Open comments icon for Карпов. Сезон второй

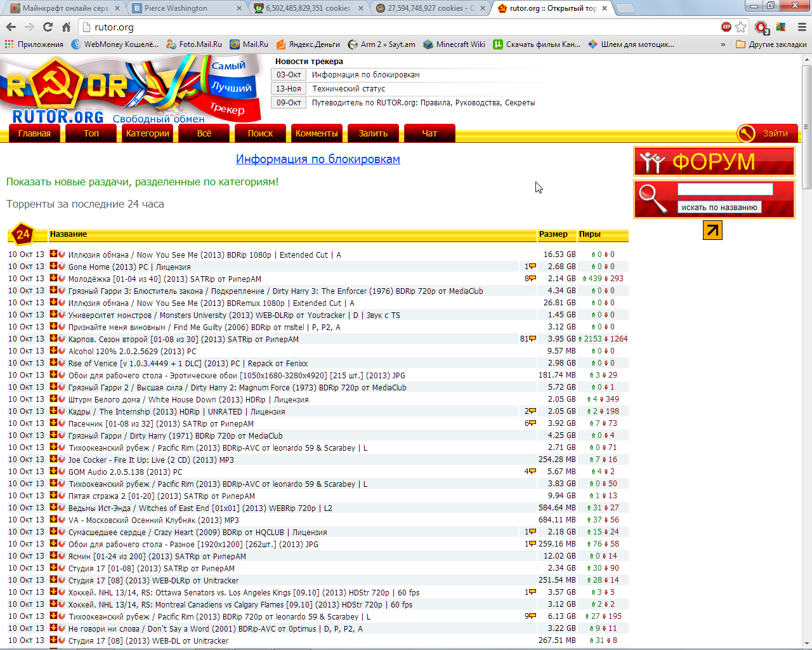coord(532,339)
